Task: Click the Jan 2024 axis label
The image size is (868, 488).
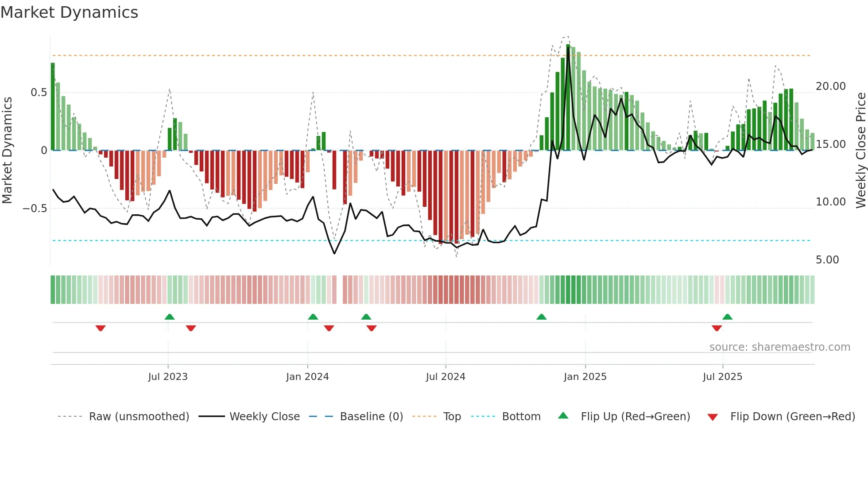Action: pos(308,377)
